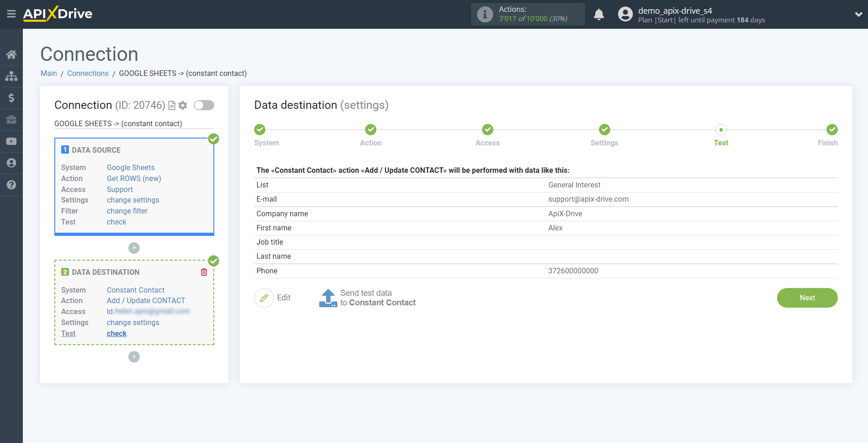Click the Actions usage counter panel

pos(528,14)
